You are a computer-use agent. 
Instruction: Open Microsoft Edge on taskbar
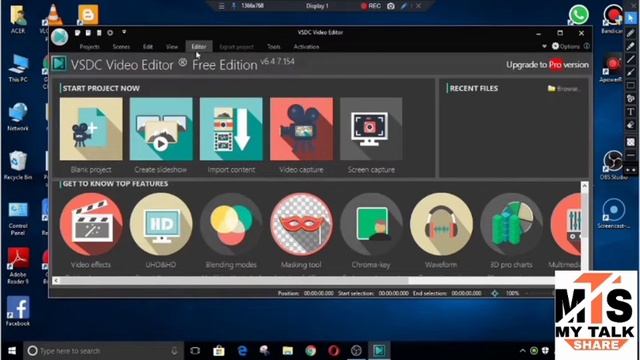click(242, 351)
